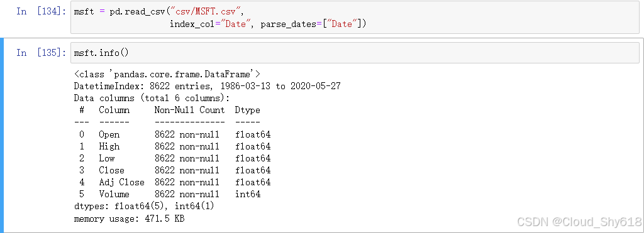Select the In [135] prompt label

(41, 53)
